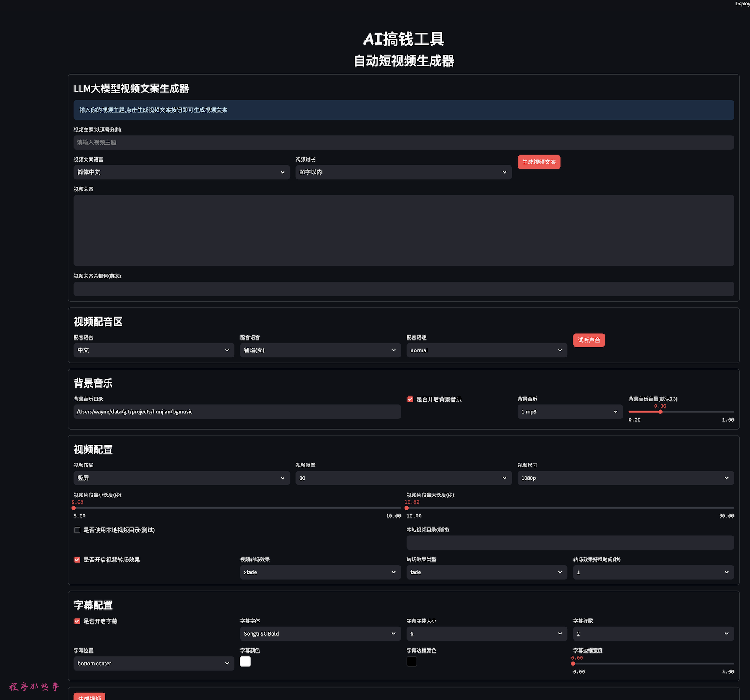
Task: Open the Deploy menu
Action: pos(743,4)
